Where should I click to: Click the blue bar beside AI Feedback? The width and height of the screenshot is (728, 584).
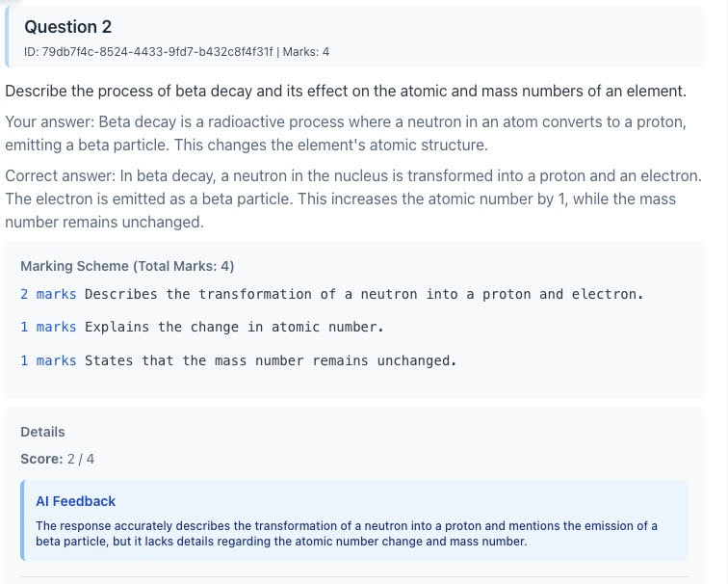click(22, 520)
